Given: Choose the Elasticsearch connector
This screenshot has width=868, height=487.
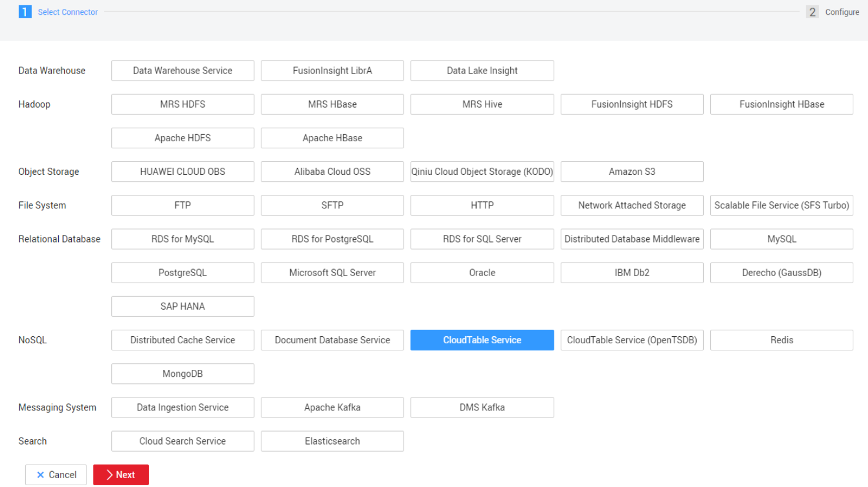Looking at the screenshot, I should coord(332,441).
